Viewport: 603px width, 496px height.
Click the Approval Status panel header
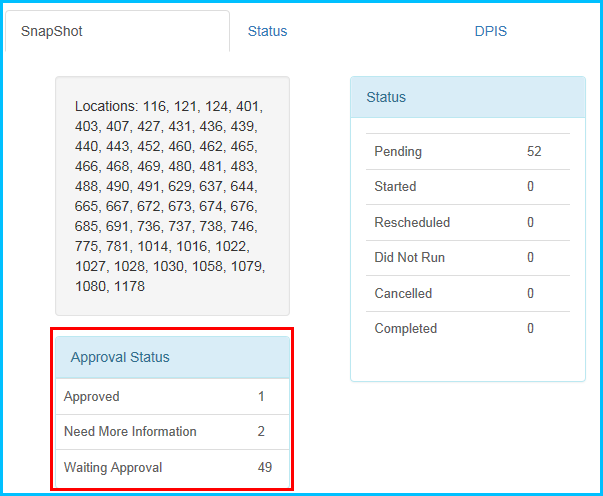[171, 357]
